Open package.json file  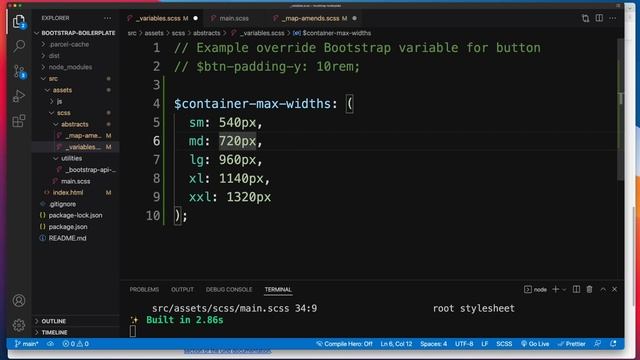point(64,227)
